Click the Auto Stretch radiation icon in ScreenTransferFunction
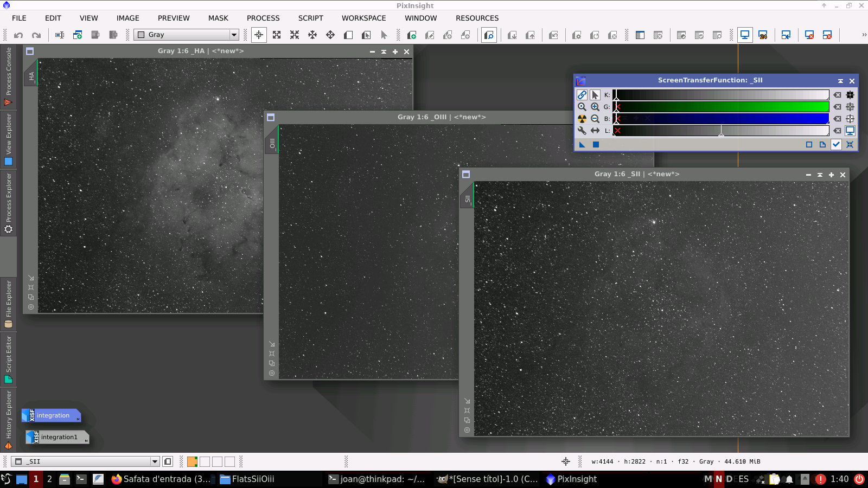Viewport: 868px width, 488px height. point(582,119)
